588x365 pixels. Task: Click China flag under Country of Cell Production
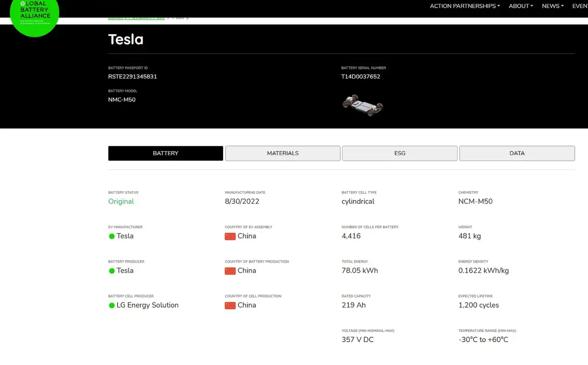230,305
